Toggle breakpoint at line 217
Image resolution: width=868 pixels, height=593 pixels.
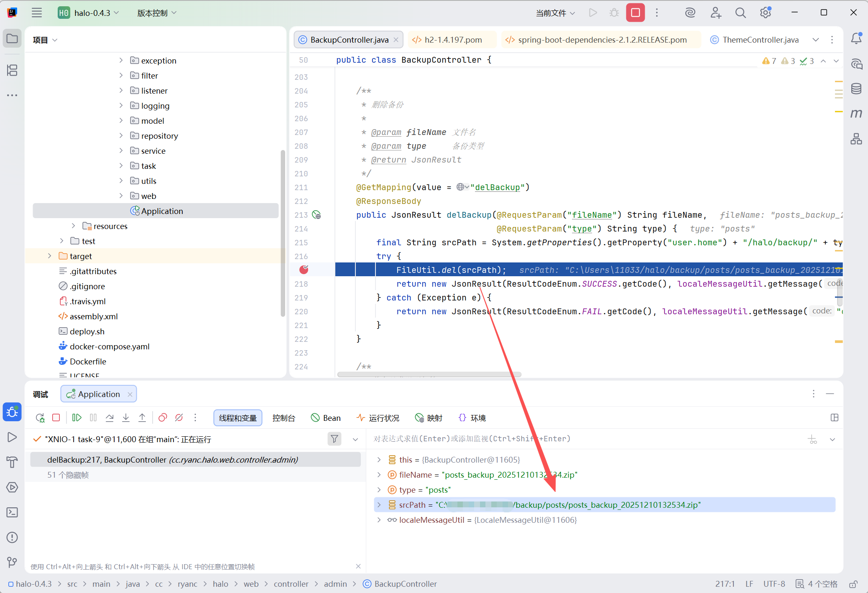tap(304, 270)
